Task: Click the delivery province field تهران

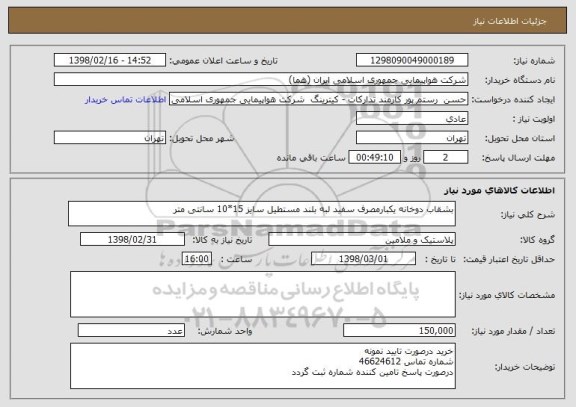Action: tap(412, 138)
